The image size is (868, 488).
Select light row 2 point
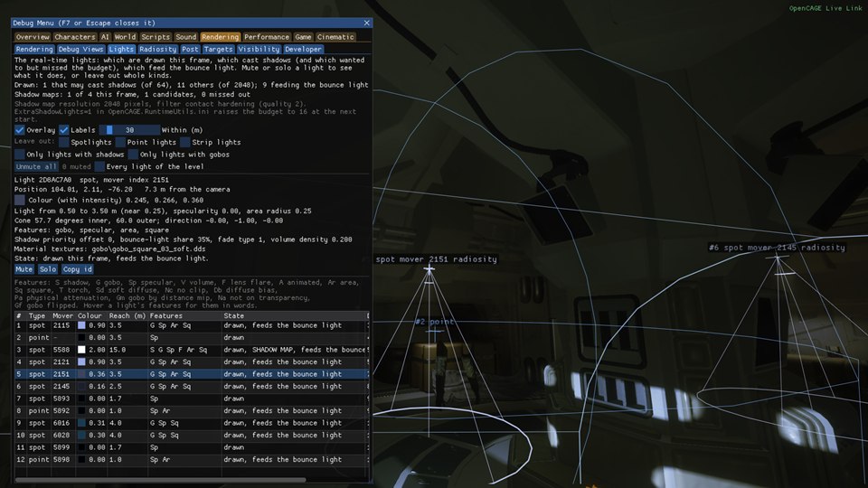192,337
